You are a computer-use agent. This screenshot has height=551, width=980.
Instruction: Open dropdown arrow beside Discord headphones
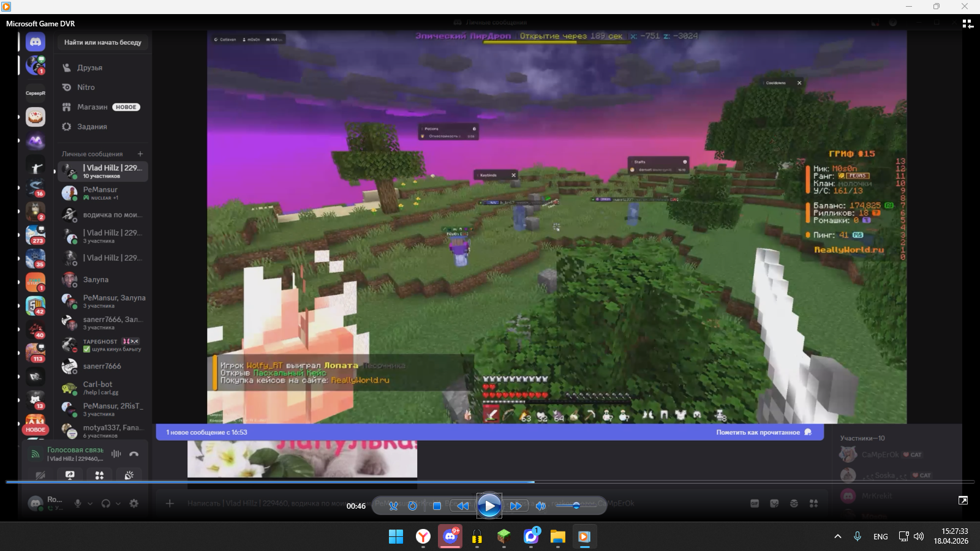coord(118,504)
